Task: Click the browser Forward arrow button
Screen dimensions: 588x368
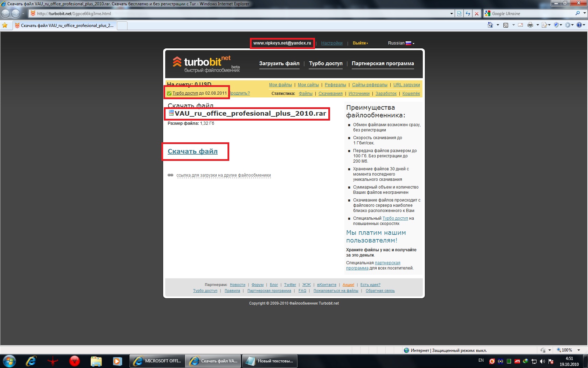Action: pyautogui.click(x=16, y=13)
